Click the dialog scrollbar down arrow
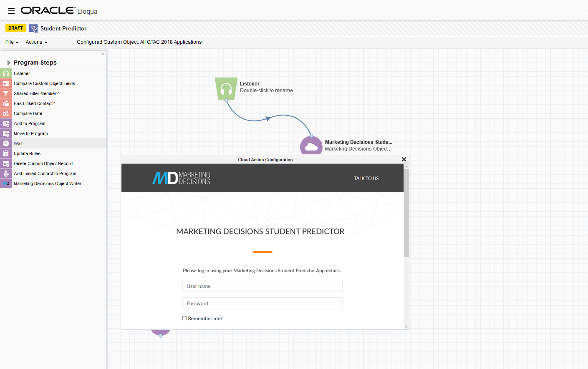Viewport: 588px width, 369px height. (x=406, y=327)
